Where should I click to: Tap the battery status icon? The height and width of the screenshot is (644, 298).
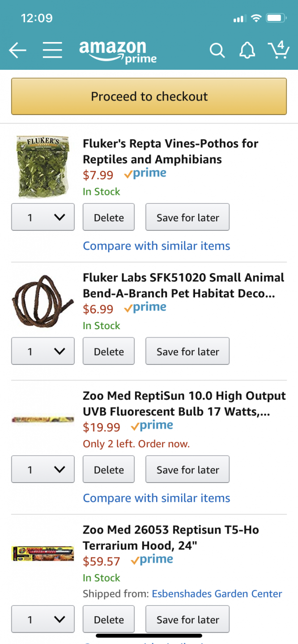(276, 18)
